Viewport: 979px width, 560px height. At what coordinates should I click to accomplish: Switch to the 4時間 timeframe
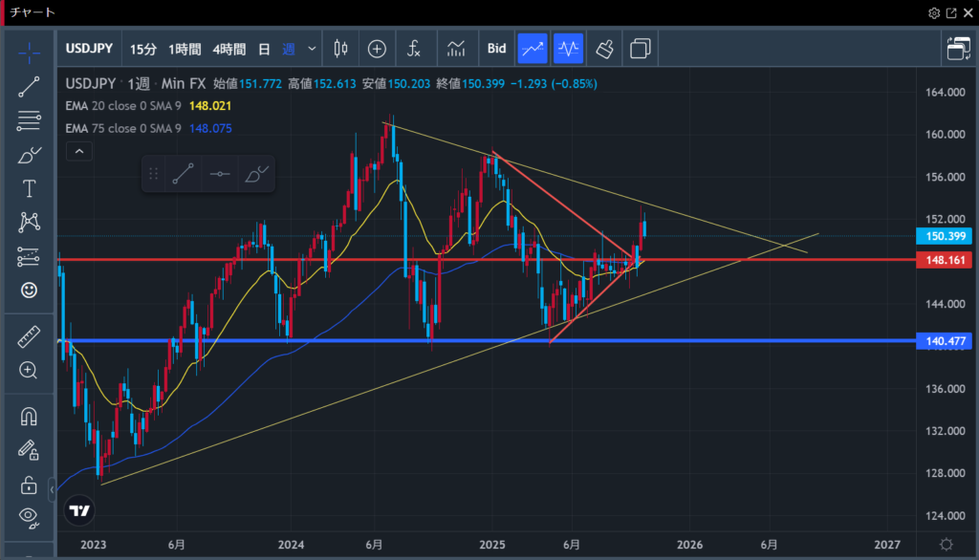(x=228, y=48)
